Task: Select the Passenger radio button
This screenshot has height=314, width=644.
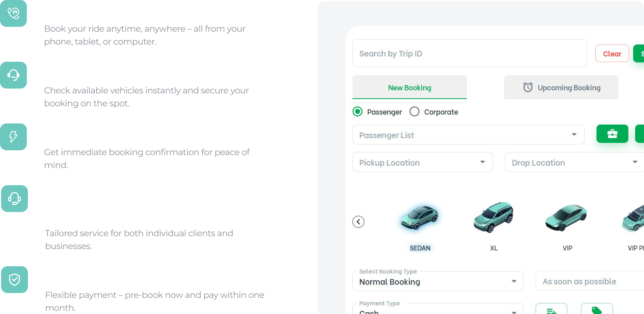Action: coord(357,112)
